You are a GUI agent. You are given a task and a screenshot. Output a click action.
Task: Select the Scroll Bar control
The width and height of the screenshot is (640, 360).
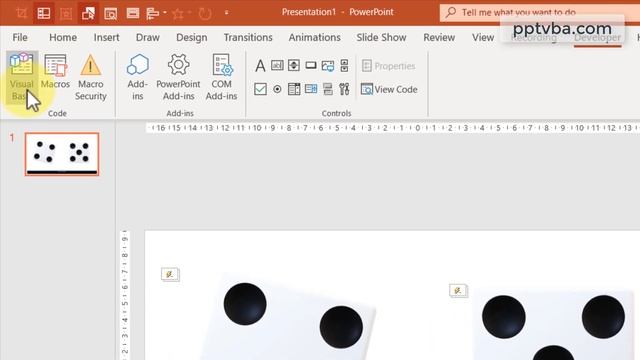(x=344, y=65)
